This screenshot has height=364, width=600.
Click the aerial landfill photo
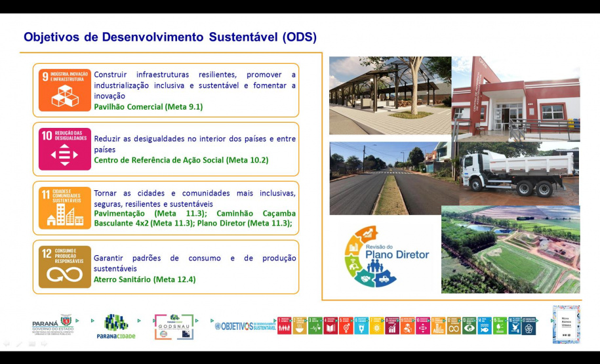tap(510, 249)
